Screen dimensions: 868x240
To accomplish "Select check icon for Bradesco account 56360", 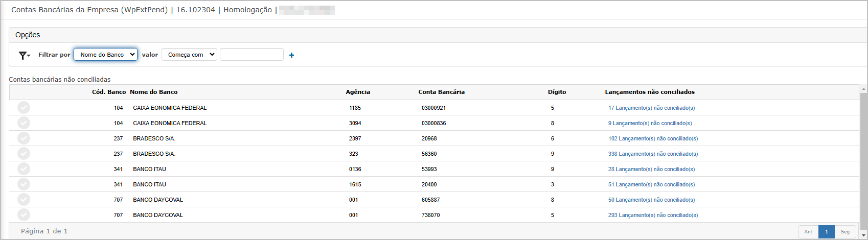I will [x=24, y=153].
